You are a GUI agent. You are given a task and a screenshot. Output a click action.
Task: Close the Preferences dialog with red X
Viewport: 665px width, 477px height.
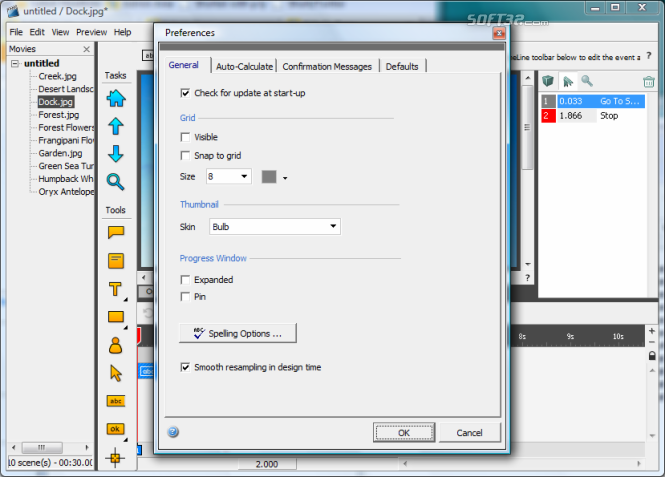[x=499, y=33]
